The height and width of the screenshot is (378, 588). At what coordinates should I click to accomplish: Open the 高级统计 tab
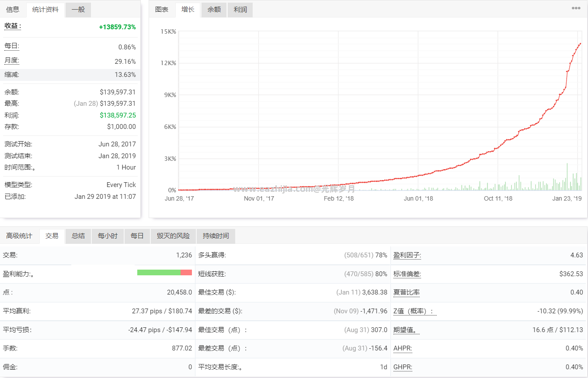point(19,236)
